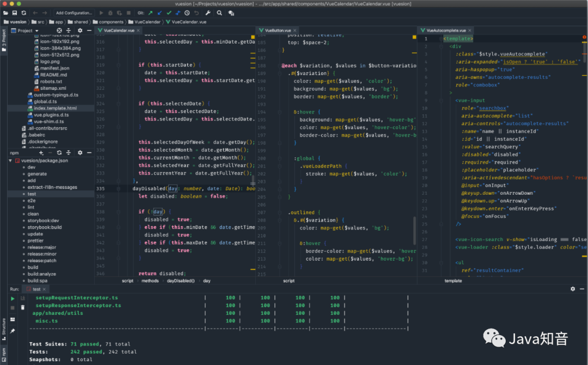Screen dimensions: 588x365
Task: Click the Synchronize refresh icon in toolbar
Action: 23,13
